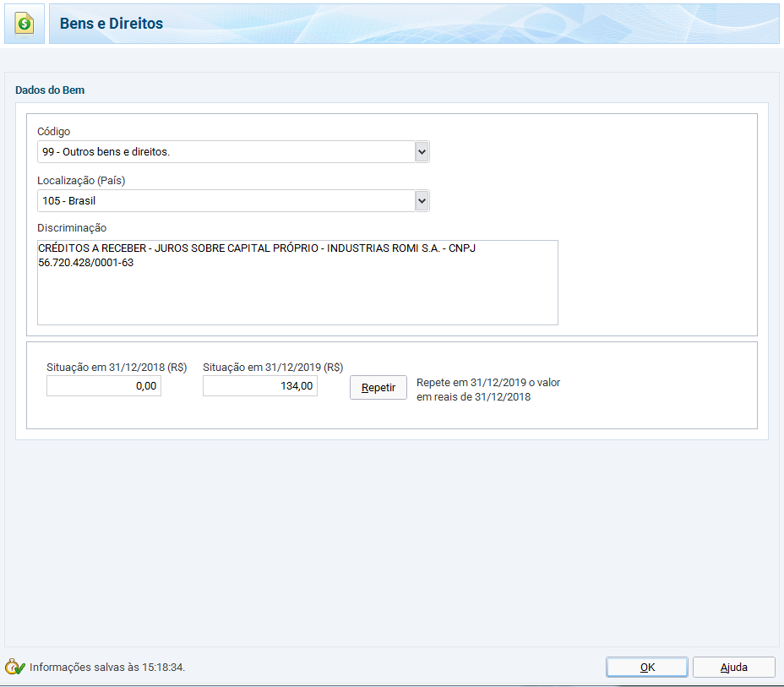Focus the Situação em 31/12/2018 value field
784x687 pixels.
point(104,386)
